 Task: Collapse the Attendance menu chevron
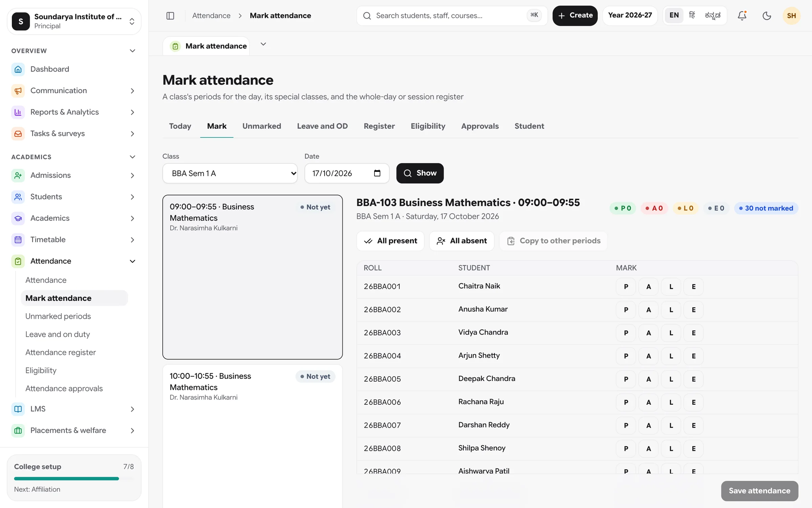pyautogui.click(x=132, y=261)
